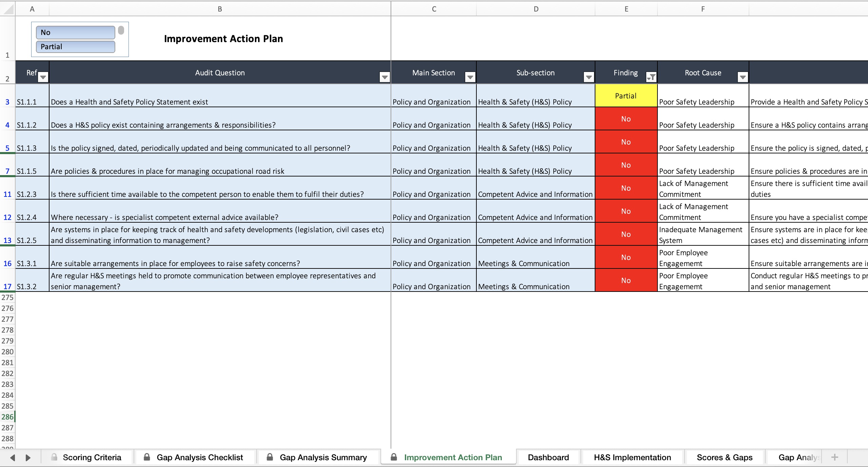Open the Main Section filter dropdown

pyautogui.click(x=470, y=77)
